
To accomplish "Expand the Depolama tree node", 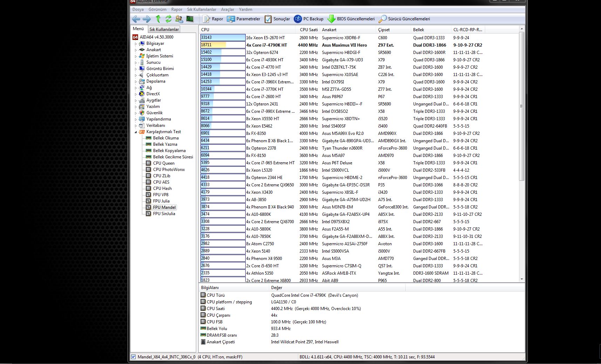I will (136, 82).
